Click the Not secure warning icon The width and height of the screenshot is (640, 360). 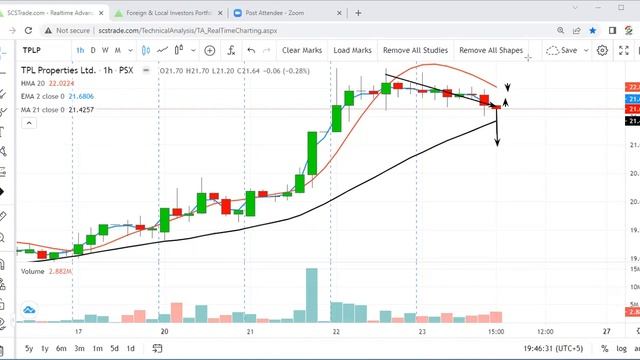click(48, 31)
